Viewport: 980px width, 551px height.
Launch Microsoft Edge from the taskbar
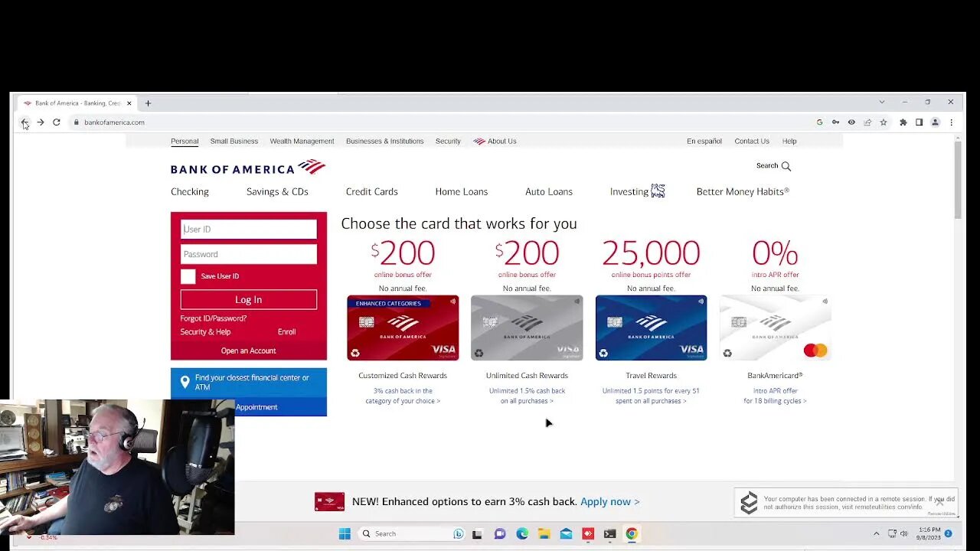(x=522, y=534)
